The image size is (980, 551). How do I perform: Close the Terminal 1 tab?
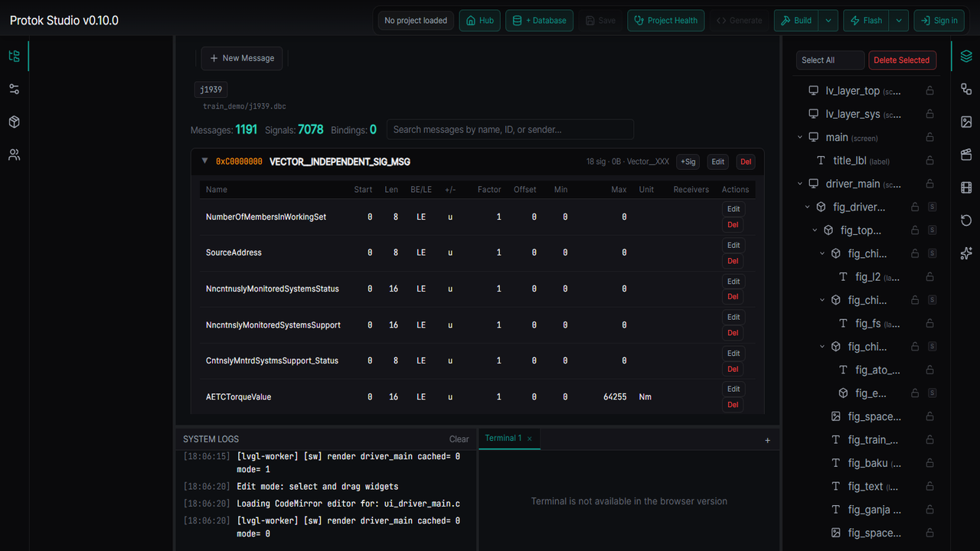(529, 439)
